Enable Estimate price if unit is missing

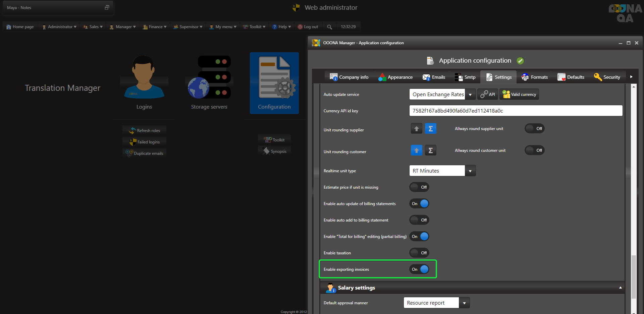419,187
